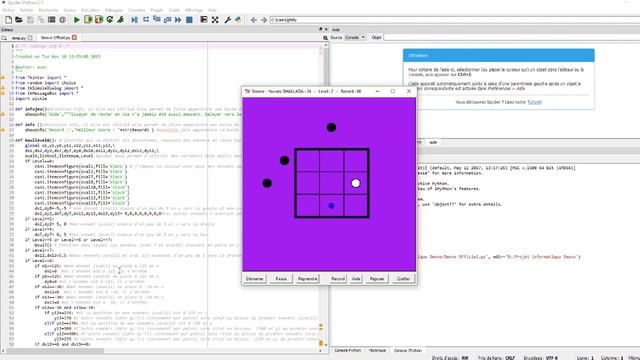Click Aide button in the Snova game window

pyautogui.click(x=356, y=279)
